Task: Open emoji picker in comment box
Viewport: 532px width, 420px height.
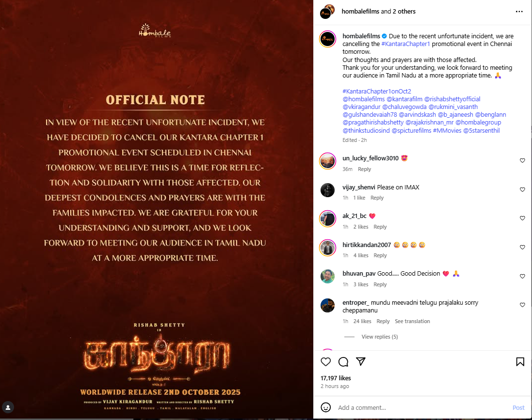Action: (x=326, y=407)
